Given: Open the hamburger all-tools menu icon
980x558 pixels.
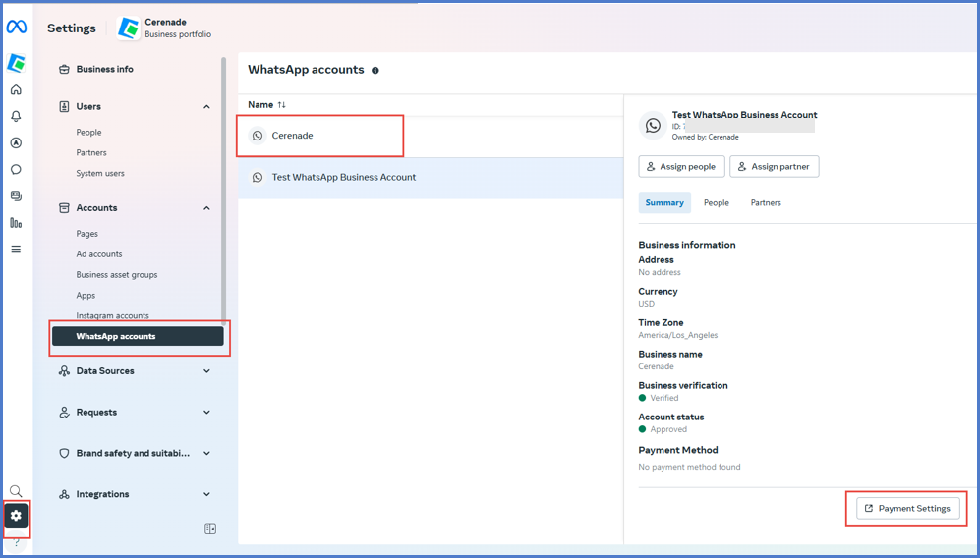Looking at the screenshot, I should (x=16, y=250).
